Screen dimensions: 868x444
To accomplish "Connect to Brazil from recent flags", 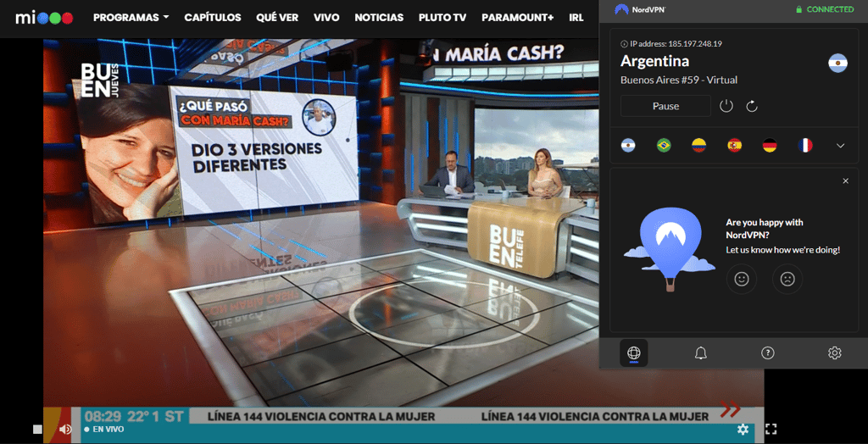I will (x=664, y=145).
